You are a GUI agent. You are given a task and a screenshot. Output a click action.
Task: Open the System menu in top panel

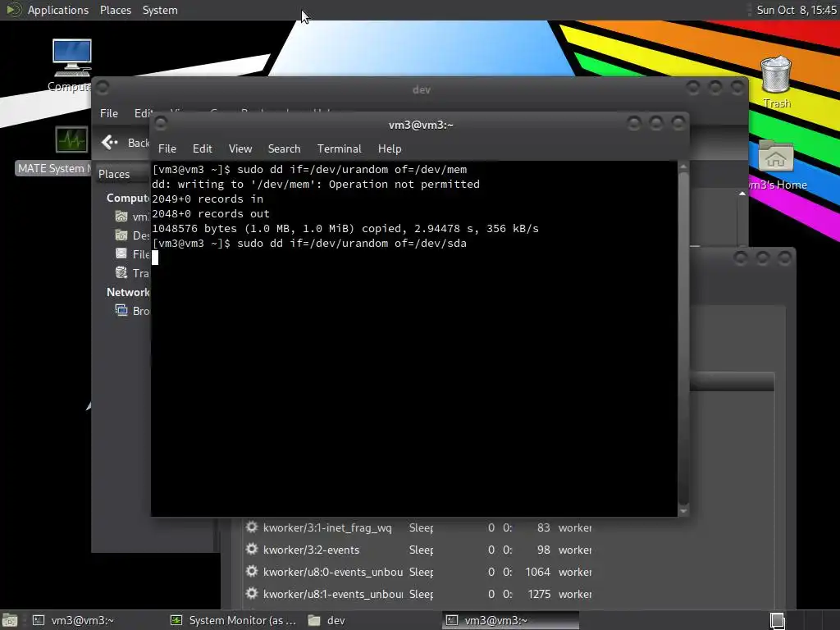[160, 10]
